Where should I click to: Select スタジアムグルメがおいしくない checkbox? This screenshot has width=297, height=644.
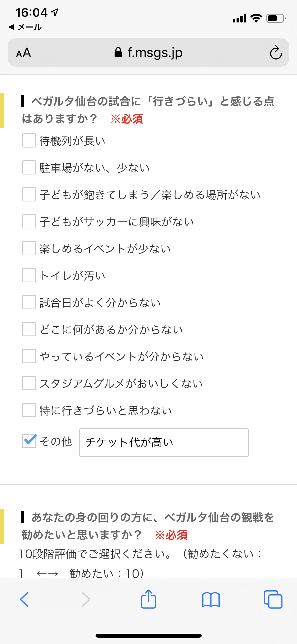coord(29,383)
